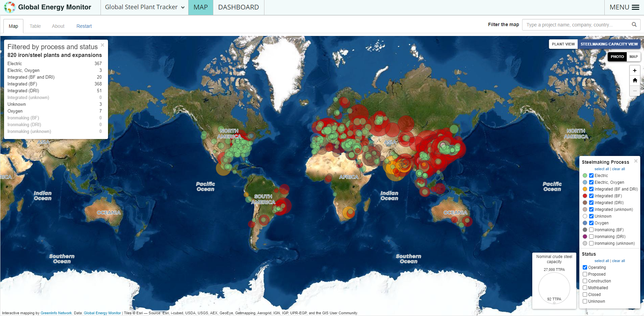Switch to PLANT VIEW
This screenshot has height=316, width=644.
click(563, 44)
